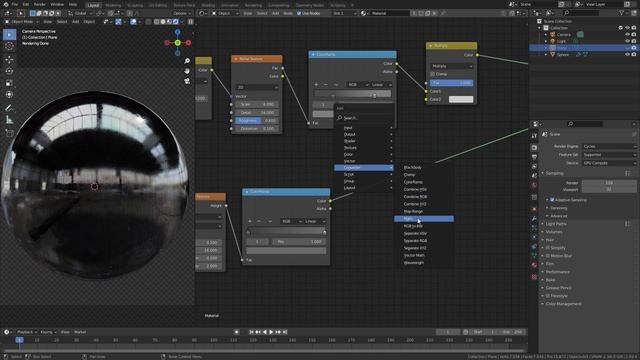Choose the highlighted Math entry in Converter submenu
This screenshot has width=640, height=360.
click(424, 219)
